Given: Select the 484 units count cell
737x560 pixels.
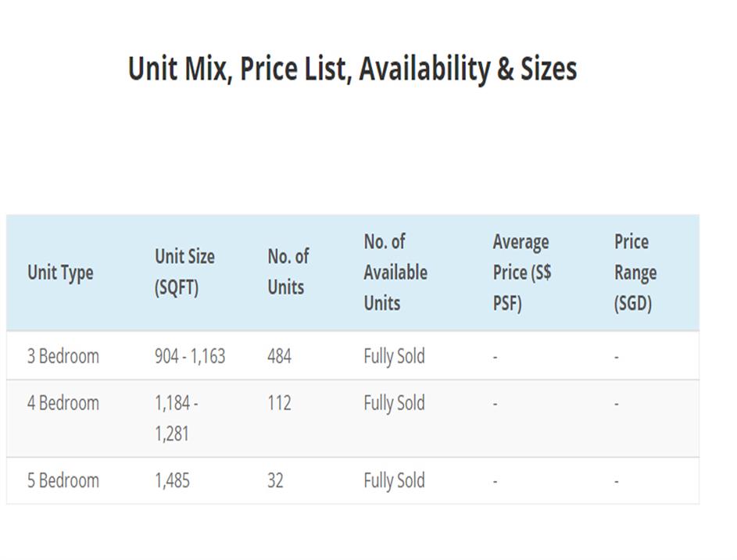Looking at the screenshot, I should point(279,356).
